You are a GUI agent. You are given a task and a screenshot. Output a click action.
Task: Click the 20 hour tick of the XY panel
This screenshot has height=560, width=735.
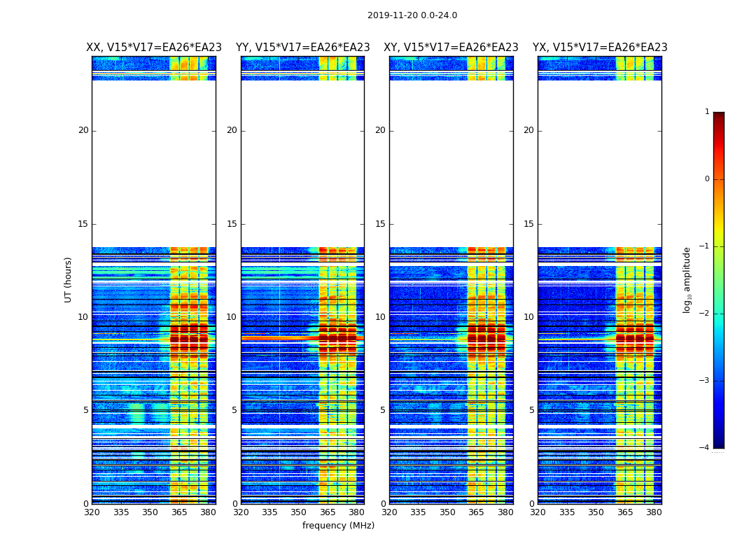click(x=380, y=130)
